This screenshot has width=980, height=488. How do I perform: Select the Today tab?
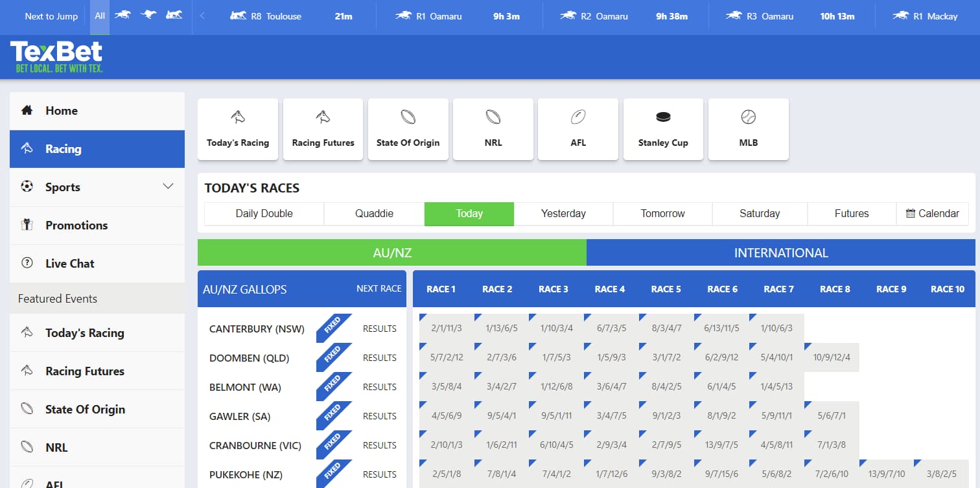click(469, 214)
